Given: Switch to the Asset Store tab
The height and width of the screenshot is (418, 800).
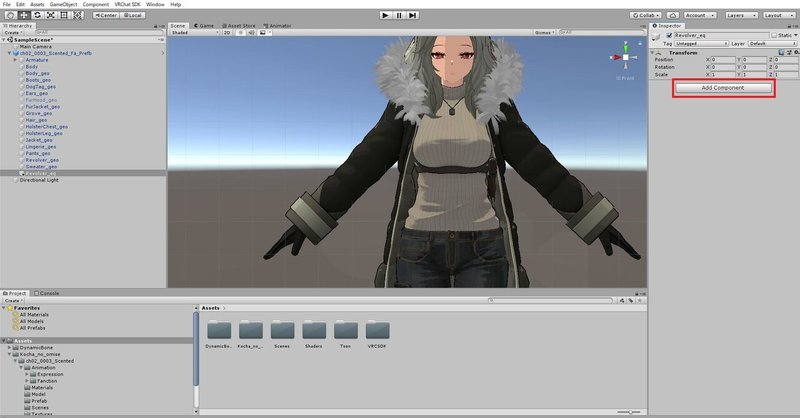Looking at the screenshot, I should click(239, 26).
